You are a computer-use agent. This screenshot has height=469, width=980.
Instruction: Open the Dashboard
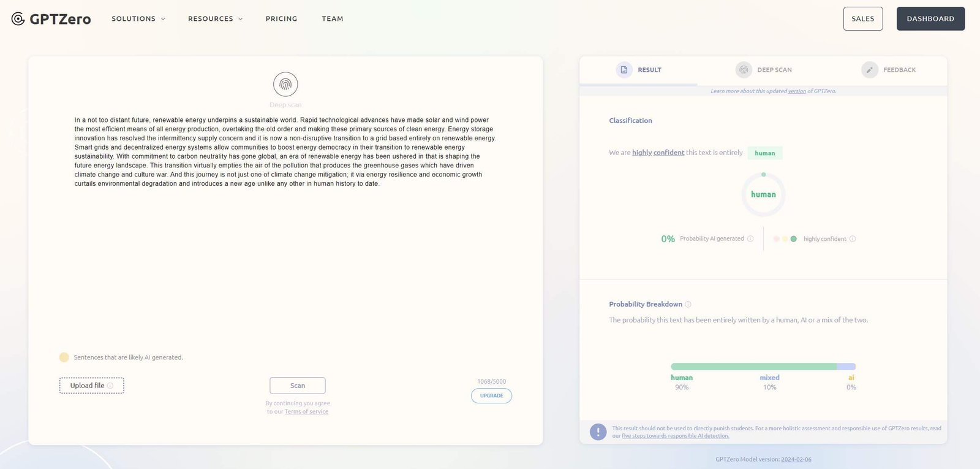[930, 19]
